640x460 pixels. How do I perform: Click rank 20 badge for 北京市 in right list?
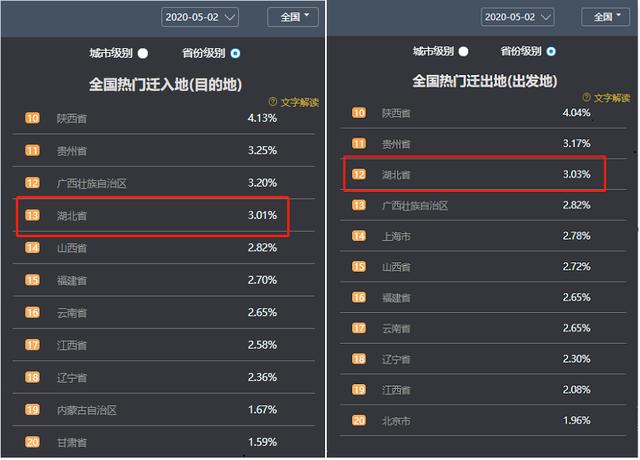(359, 420)
